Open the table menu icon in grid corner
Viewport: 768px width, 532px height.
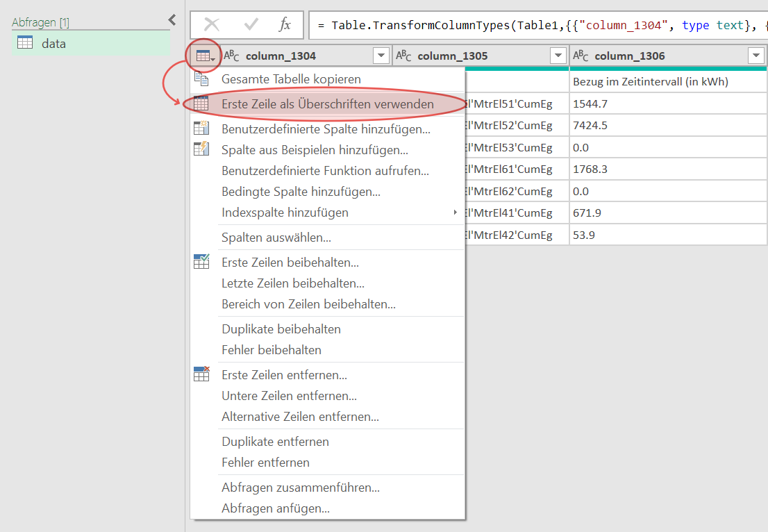(x=205, y=56)
